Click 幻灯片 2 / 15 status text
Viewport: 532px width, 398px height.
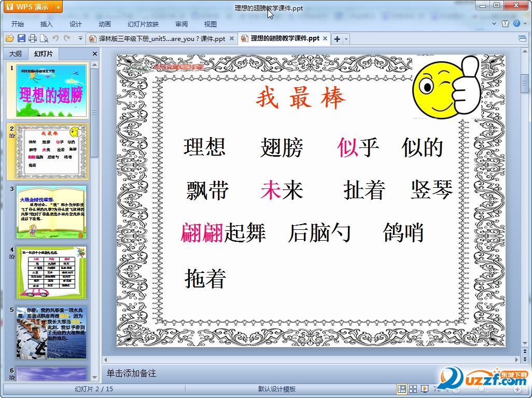pyautogui.click(x=94, y=389)
